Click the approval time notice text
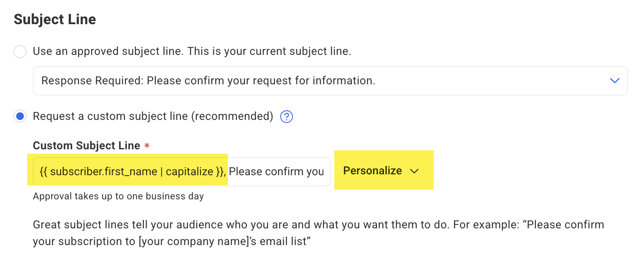Viewport: 644px width, 267px height. (118, 196)
